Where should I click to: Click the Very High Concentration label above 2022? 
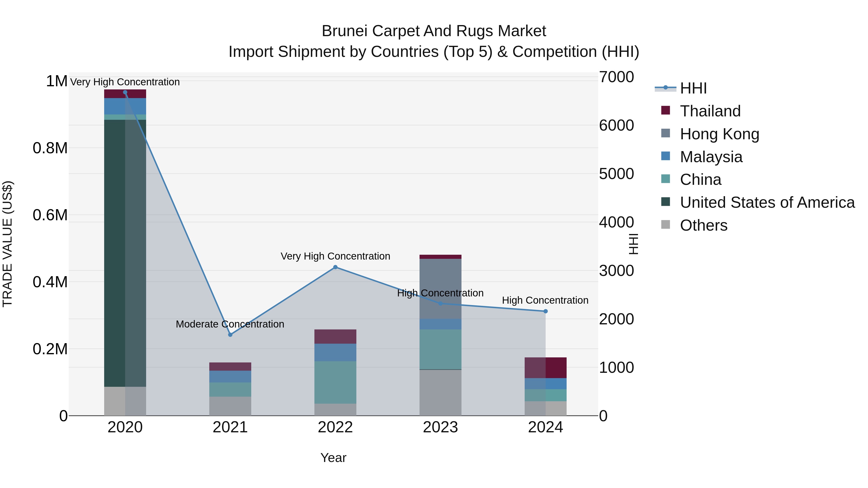point(335,256)
